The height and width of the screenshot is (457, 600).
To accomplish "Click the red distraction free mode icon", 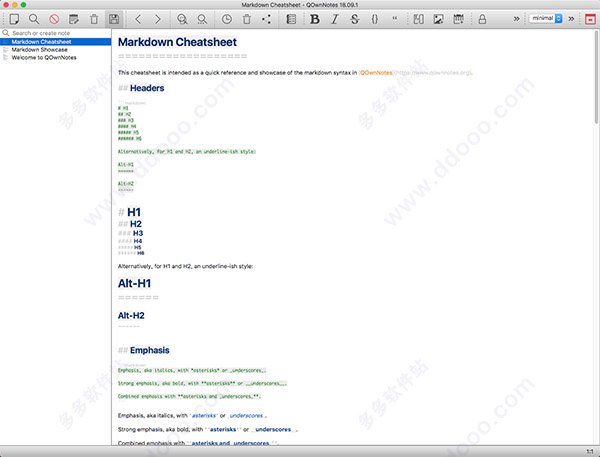I will pyautogui.click(x=590, y=19).
